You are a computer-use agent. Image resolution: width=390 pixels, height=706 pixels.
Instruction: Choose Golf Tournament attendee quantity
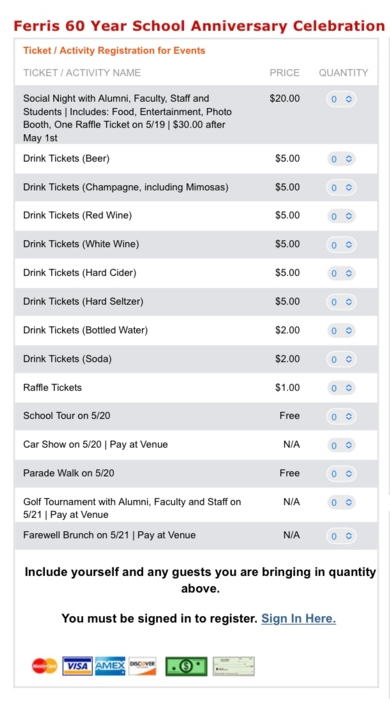coord(341,502)
